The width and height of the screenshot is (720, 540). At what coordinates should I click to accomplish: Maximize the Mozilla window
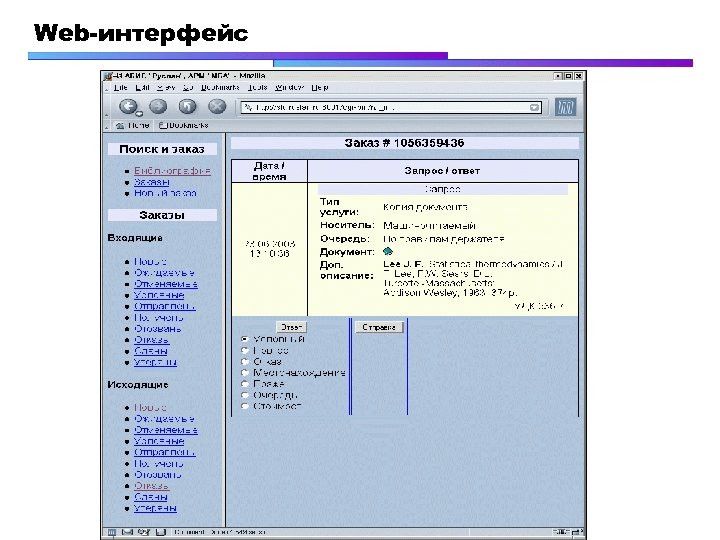tap(568, 76)
